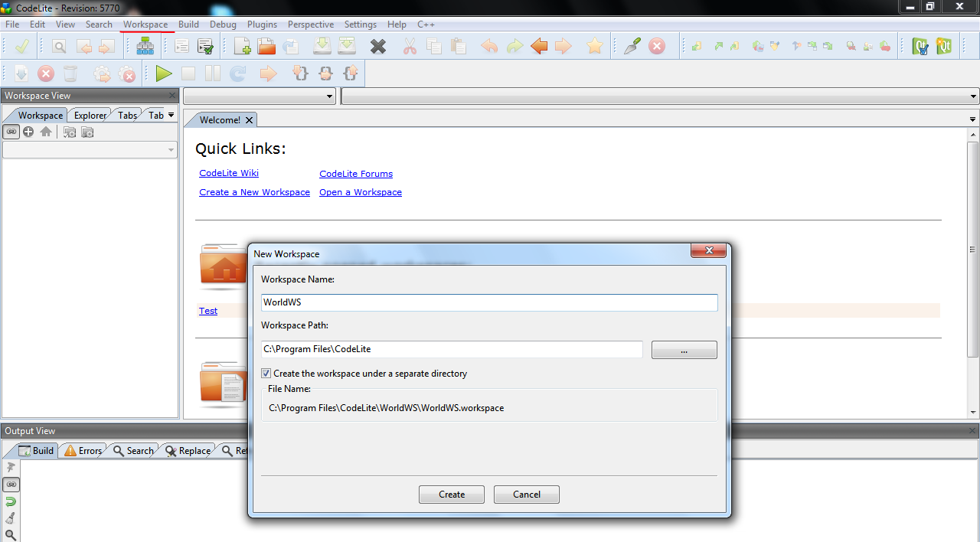980x542 pixels.
Task: Click the Save File download icon
Action: click(322, 47)
